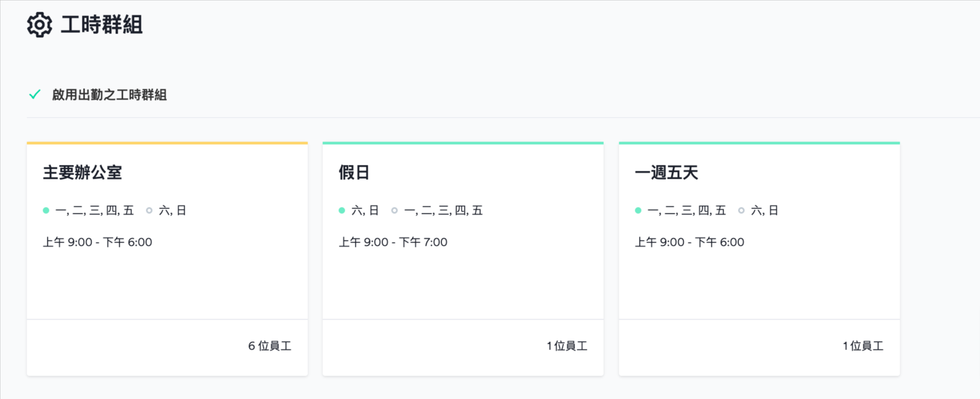The image size is (980, 399).
Task: Click the yellow top bar of 主要辦公室 card
Action: coord(167,143)
